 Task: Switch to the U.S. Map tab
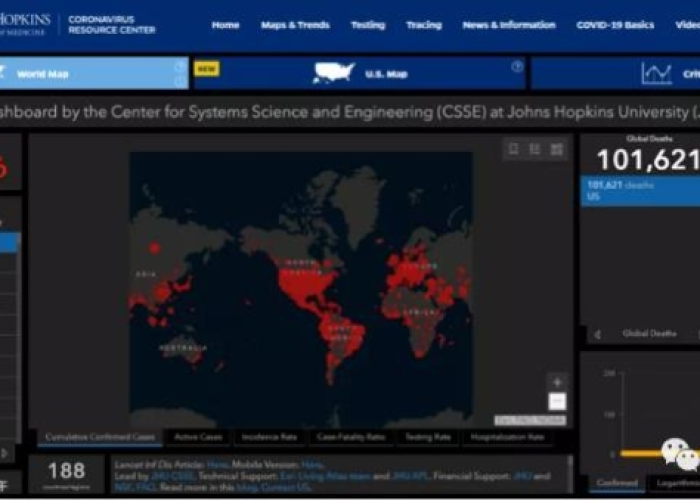[x=360, y=73]
